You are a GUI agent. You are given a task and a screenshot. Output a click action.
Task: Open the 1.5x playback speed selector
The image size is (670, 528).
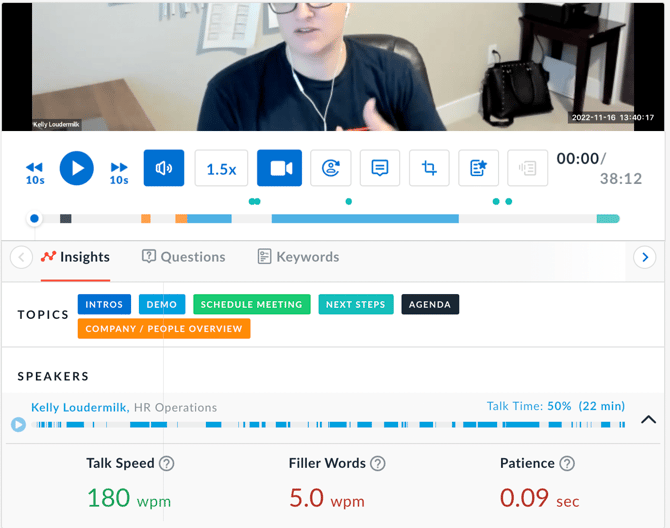pyautogui.click(x=221, y=169)
